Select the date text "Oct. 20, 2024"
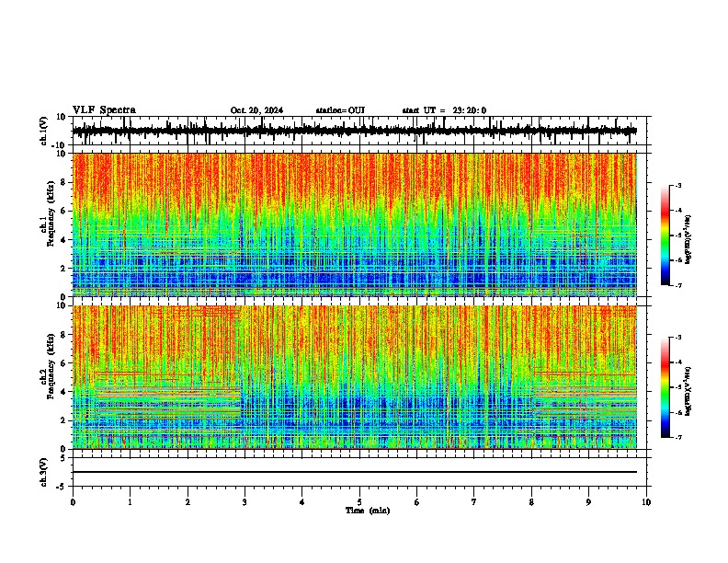This screenshot has height=563, width=728. tap(256, 110)
